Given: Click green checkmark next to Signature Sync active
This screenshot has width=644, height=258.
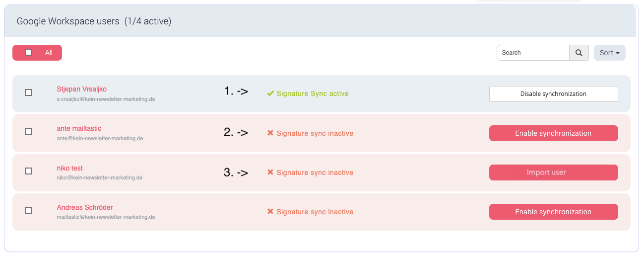Looking at the screenshot, I should 270,93.
